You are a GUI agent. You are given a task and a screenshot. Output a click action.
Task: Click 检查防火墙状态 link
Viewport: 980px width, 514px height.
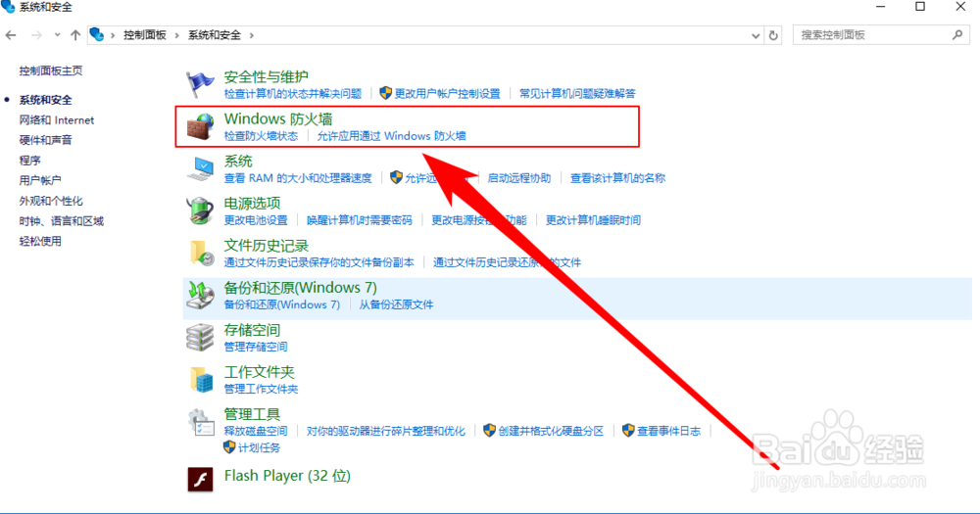click(x=261, y=136)
